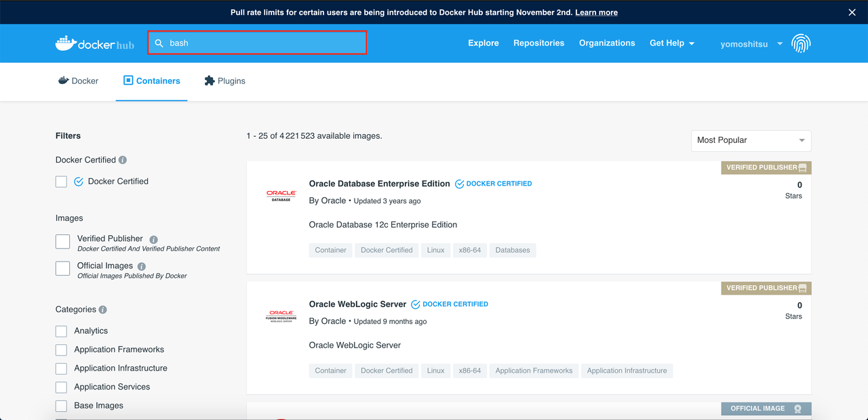Image resolution: width=868 pixels, height=420 pixels.
Task: Click 'Updated 3 years ago' text
Action: click(387, 201)
